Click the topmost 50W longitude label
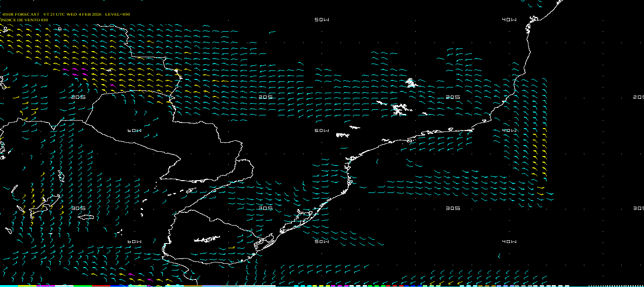This screenshot has width=644, height=287. tap(322, 20)
